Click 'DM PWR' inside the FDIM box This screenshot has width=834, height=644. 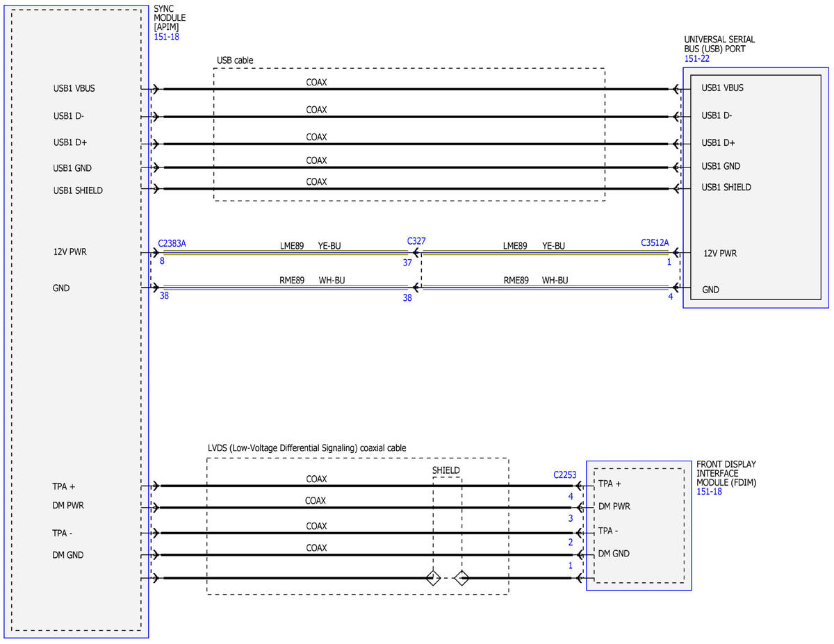coord(614,506)
